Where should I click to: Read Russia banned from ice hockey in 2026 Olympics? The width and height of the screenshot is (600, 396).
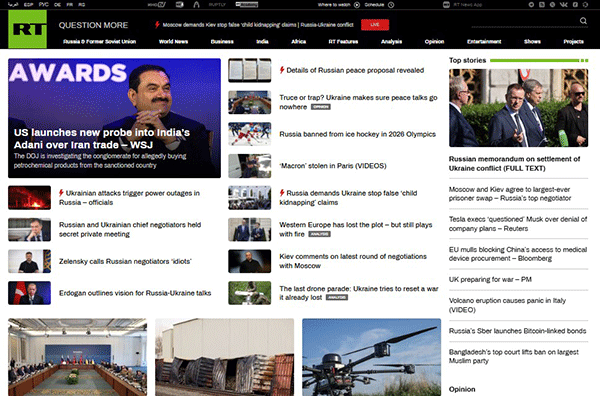click(357, 134)
